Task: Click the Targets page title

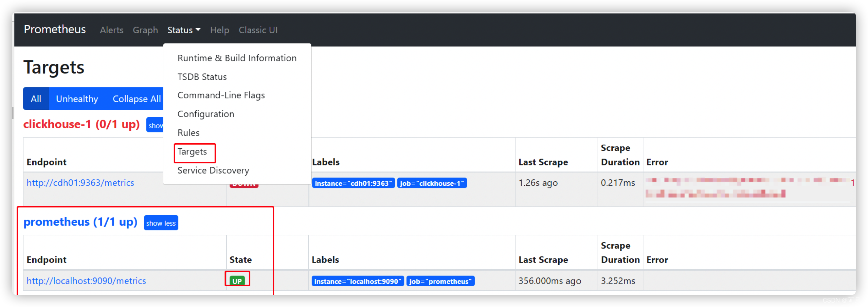Action: (54, 67)
